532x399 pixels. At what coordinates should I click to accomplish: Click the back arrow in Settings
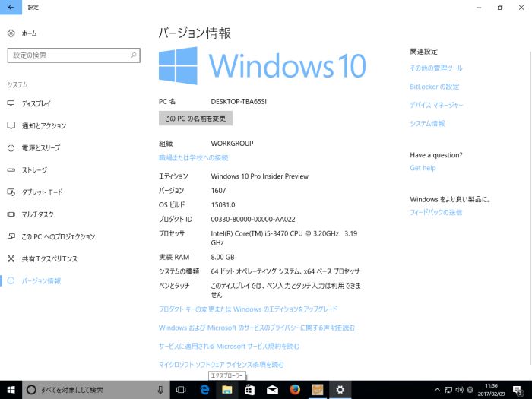(x=11, y=7)
